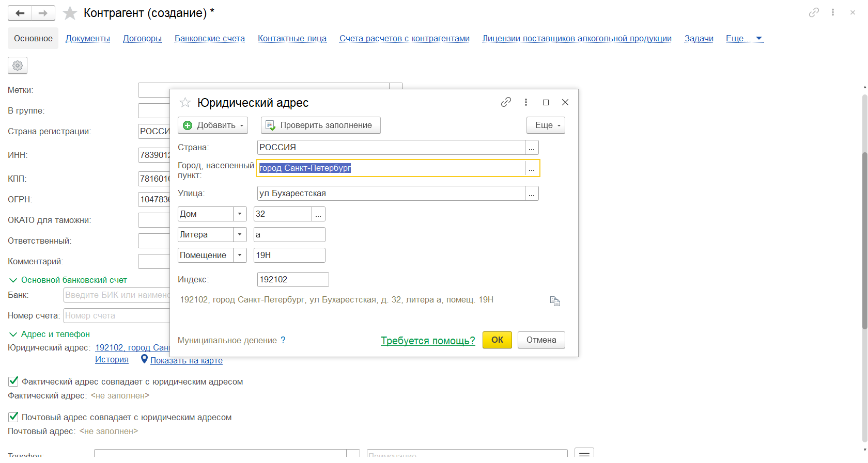Open the three-dot menu in address dialog
The height and width of the screenshot is (463, 868).
(x=526, y=102)
